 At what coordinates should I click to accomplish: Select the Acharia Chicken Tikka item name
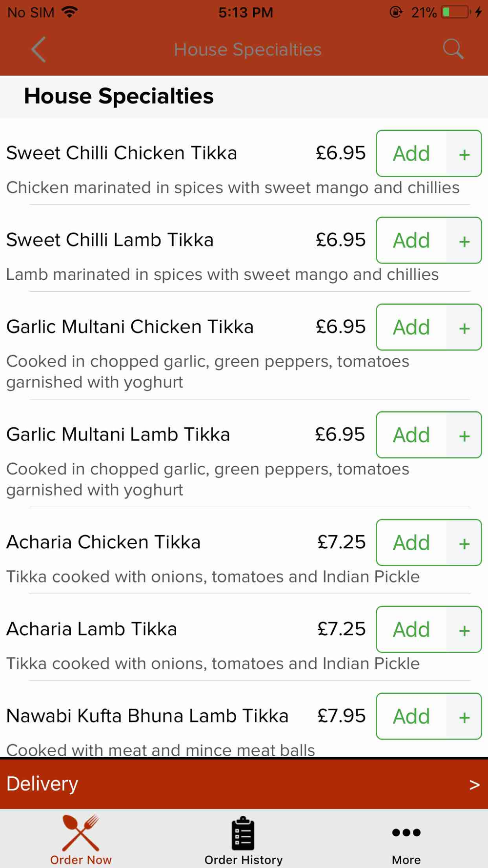[103, 542]
